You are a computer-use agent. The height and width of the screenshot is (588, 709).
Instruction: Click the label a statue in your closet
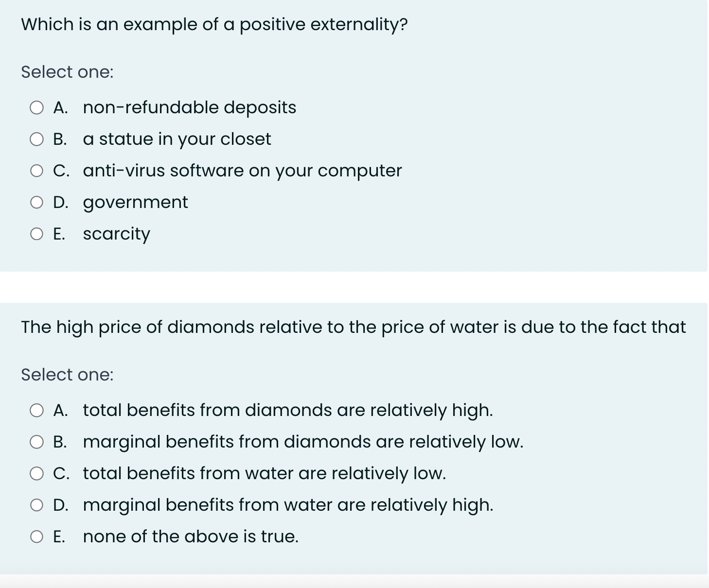(x=177, y=139)
